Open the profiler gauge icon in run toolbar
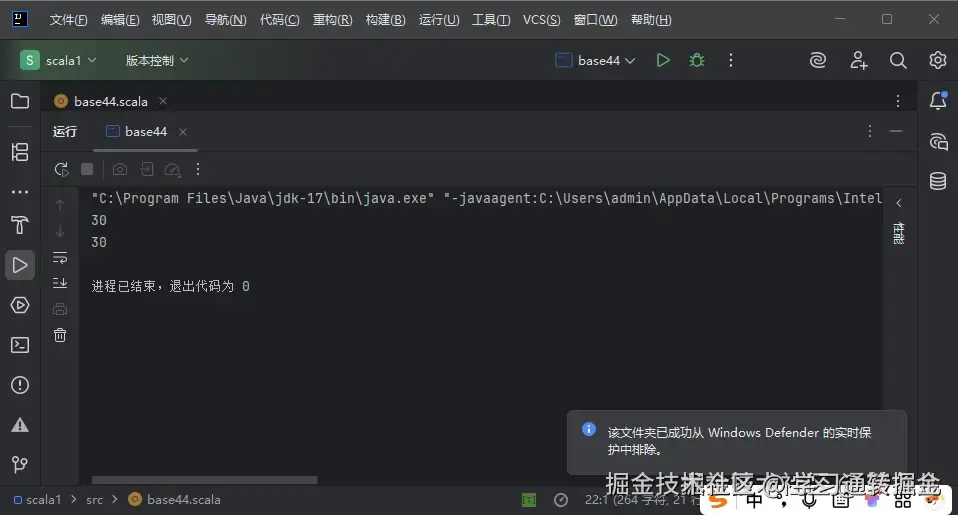 click(172, 169)
